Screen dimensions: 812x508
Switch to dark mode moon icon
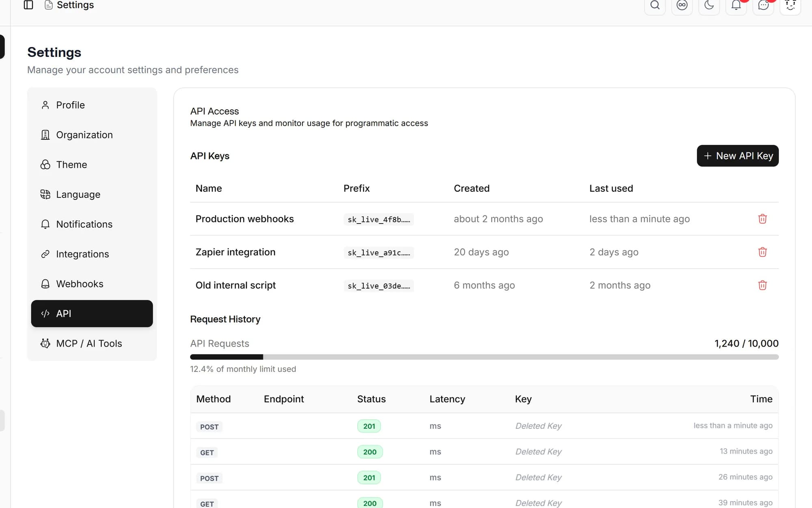click(x=709, y=5)
